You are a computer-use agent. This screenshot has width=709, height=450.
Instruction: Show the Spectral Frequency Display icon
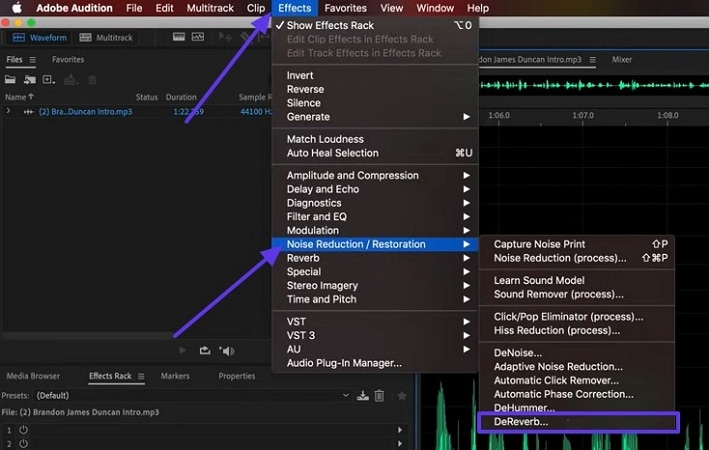[x=179, y=37]
